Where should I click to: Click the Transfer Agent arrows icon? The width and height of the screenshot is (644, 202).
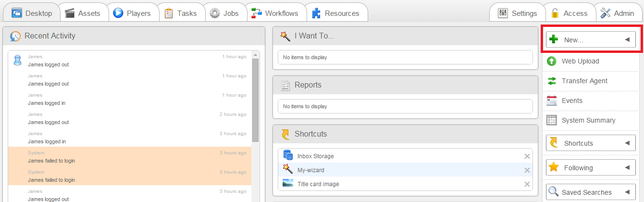552,81
